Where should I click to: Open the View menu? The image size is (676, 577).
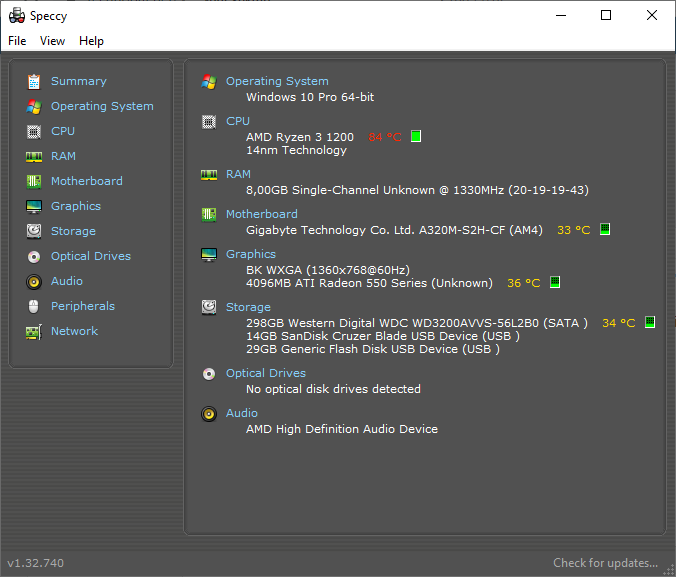pos(52,41)
